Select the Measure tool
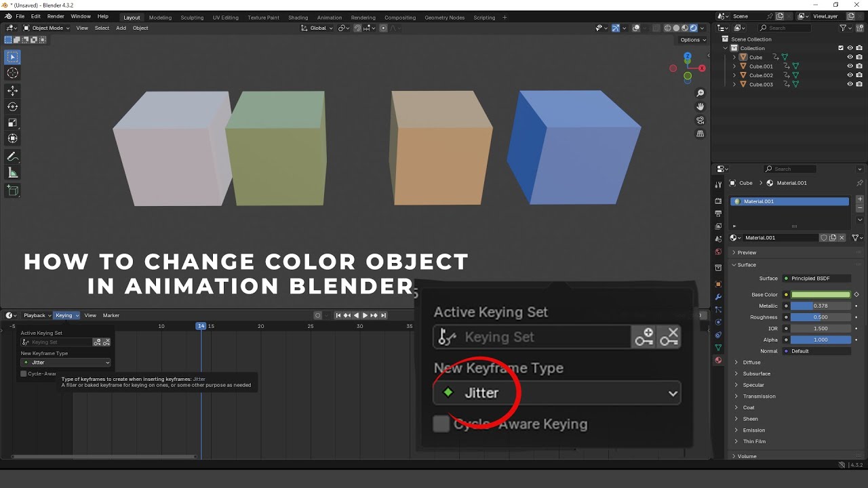Screen dimensions: 868x488 point(12,173)
